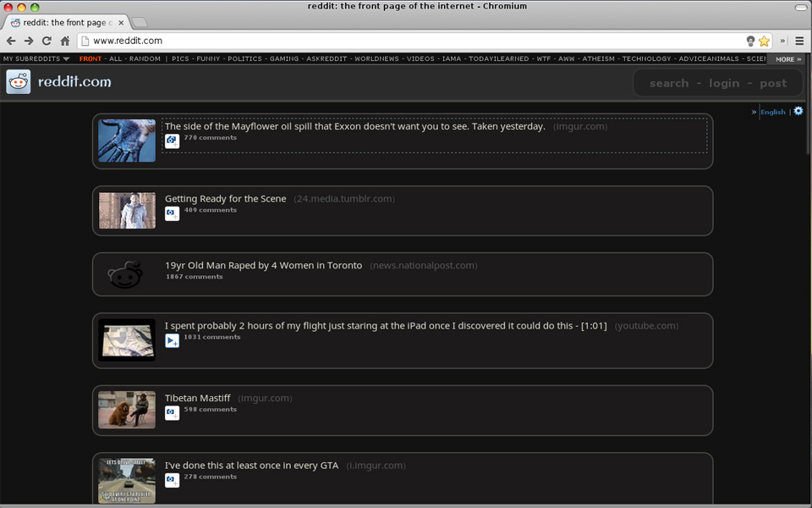Click the search link in header
This screenshot has width=812, height=508.
point(669,84)
